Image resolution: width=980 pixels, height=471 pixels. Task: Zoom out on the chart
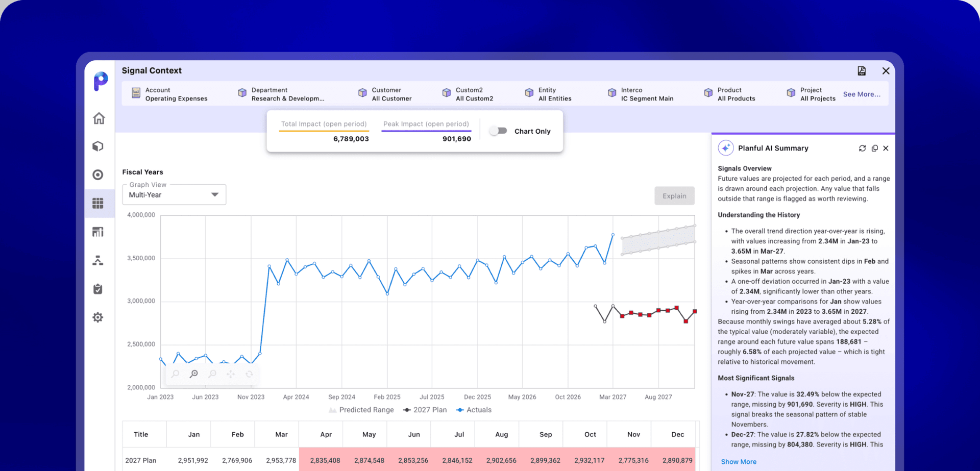(212, 374)
